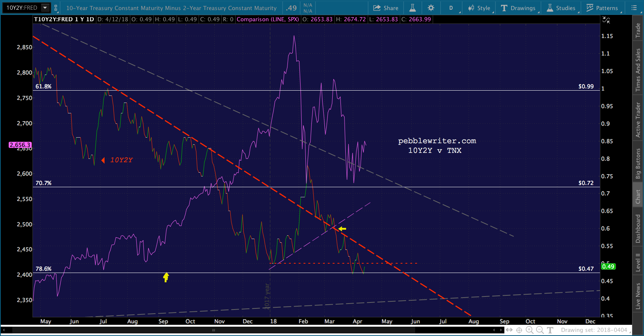This screenshot has width=644, height=336.
Task: Open the Level II sidebar tab
Action: pyautogui.click(x=638, y=262)
